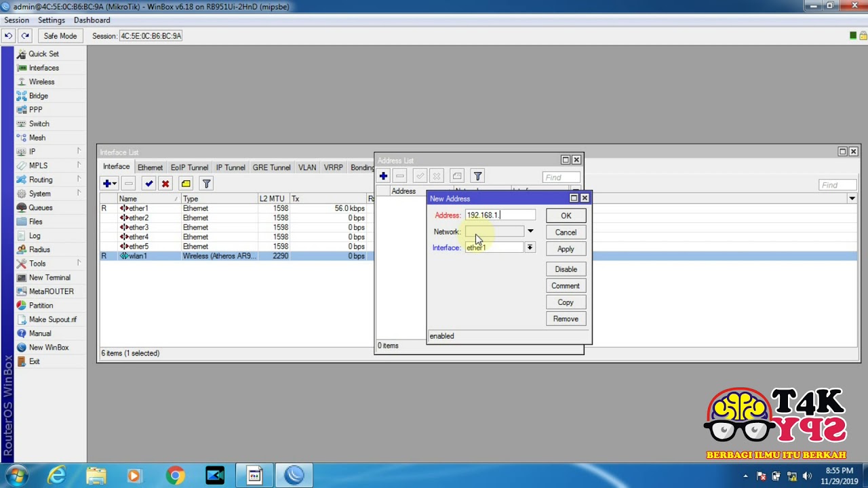Expand the MPLS submenu arrow
The image size is (868, 488).
pos(79,165)
